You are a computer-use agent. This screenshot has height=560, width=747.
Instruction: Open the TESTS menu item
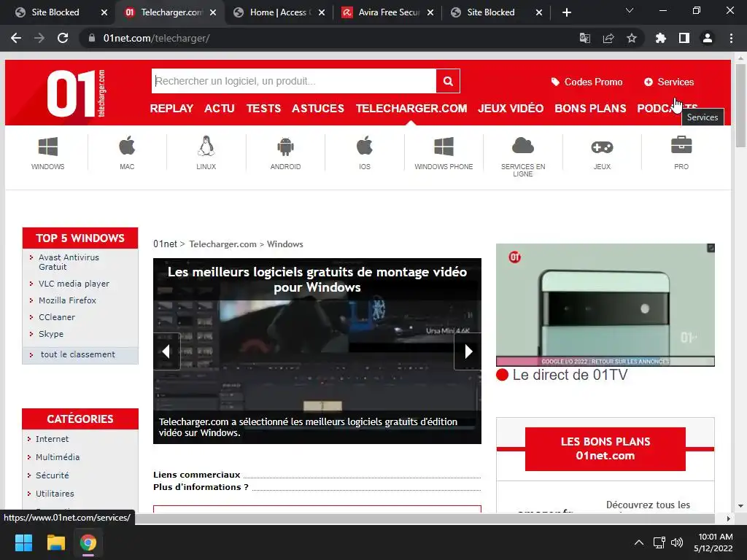263,109
